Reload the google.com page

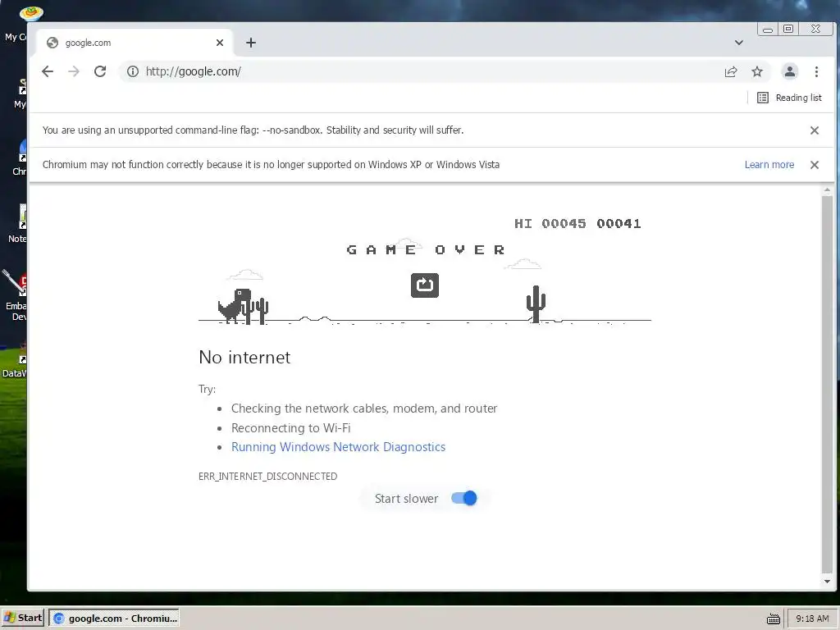click(100, 71)
